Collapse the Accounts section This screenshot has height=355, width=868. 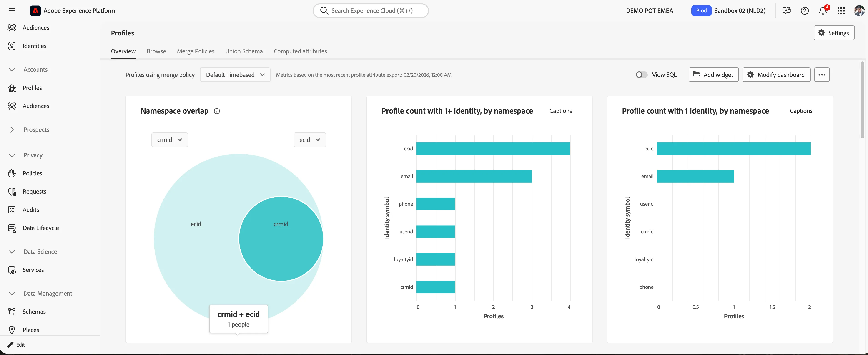(x=12, y=69)
